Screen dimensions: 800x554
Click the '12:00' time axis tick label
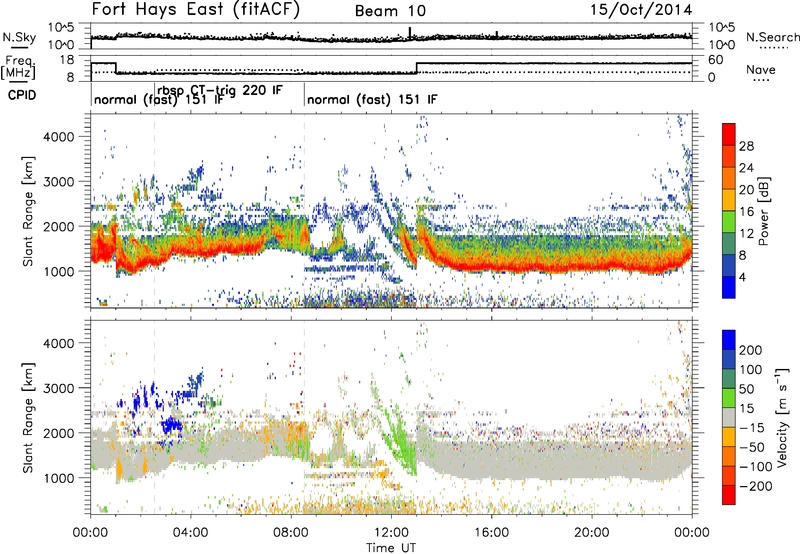click(x=391, y=533)
